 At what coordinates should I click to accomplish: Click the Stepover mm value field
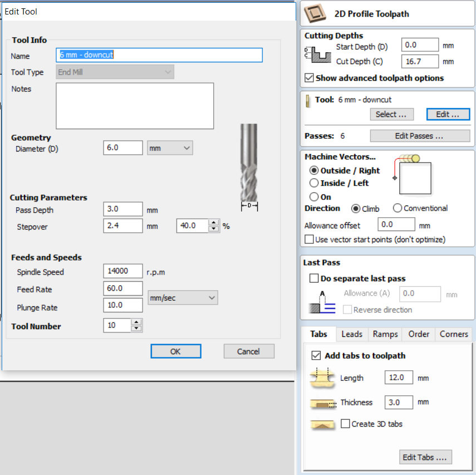[122, 226]
